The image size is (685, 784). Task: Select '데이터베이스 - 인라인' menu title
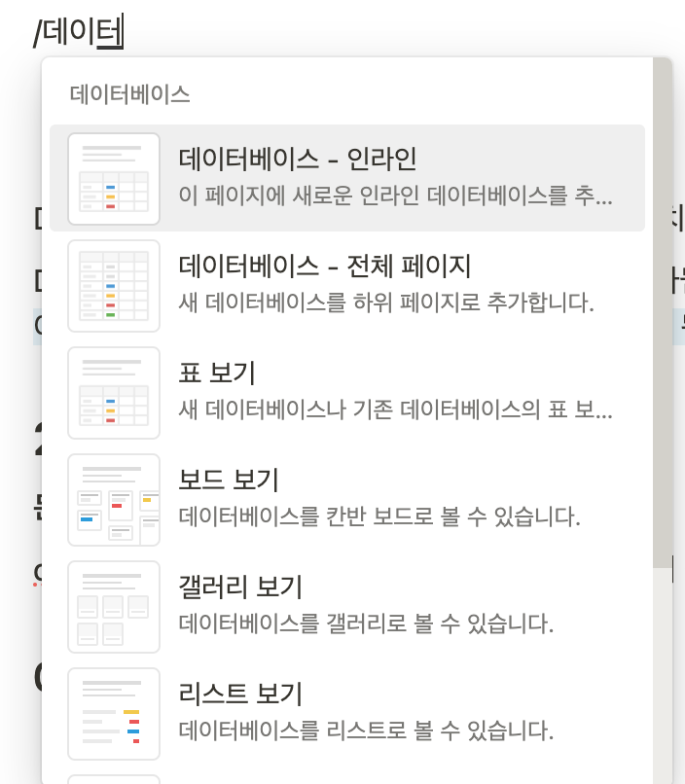pos(298,159)
